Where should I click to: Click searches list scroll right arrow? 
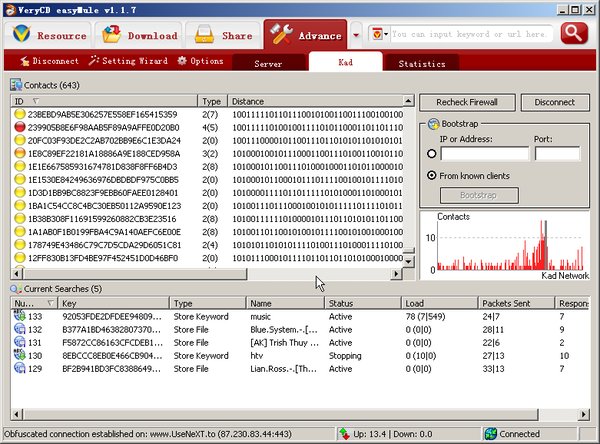tap(584, 414)
